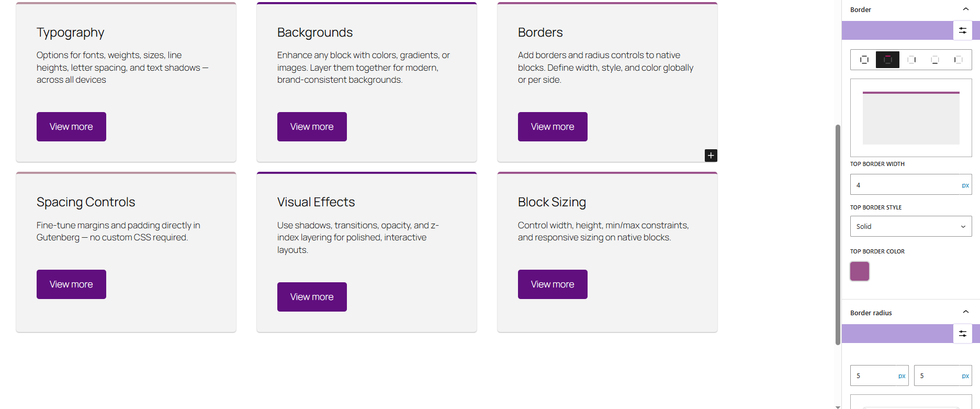Viewport: 980px width, 409px height.
Task: Open the Border settings options icon
Action: (963, 30)
